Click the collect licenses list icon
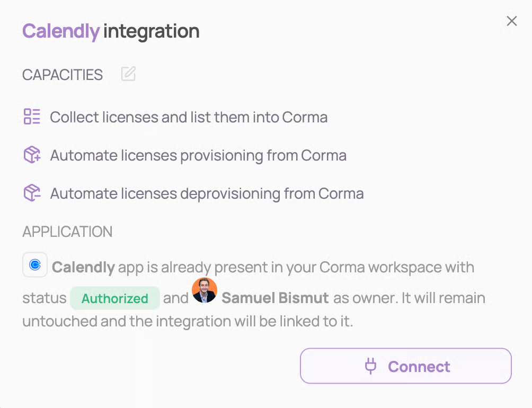532x408 pixels. (x=32, y=117)
